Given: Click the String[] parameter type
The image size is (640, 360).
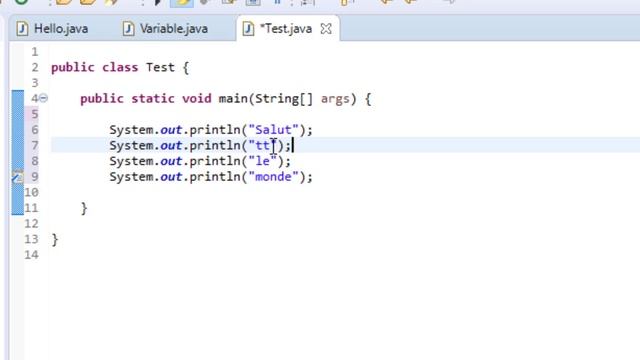Looking at the screenshot, I should click(x=284, y=98).
